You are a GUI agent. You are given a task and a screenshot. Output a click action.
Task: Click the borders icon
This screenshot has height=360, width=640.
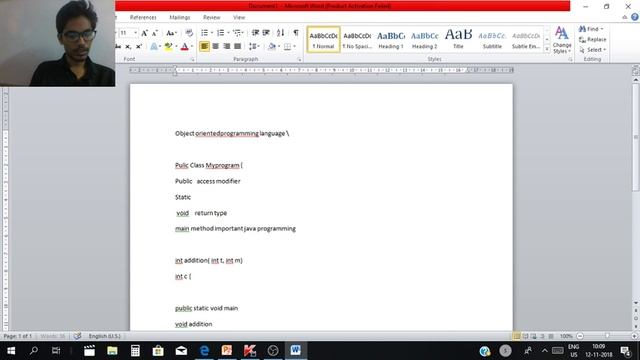pyautogui.click(x=287, y=47)
